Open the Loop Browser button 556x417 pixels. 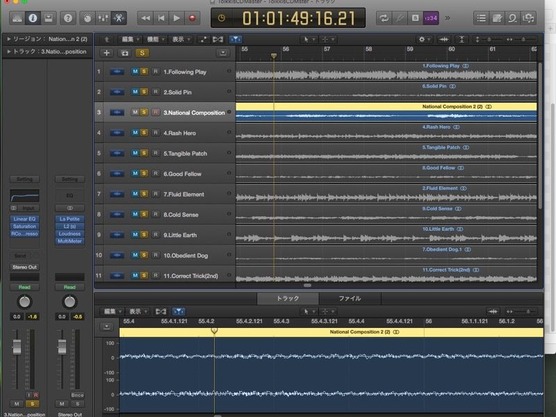point(512,18)
